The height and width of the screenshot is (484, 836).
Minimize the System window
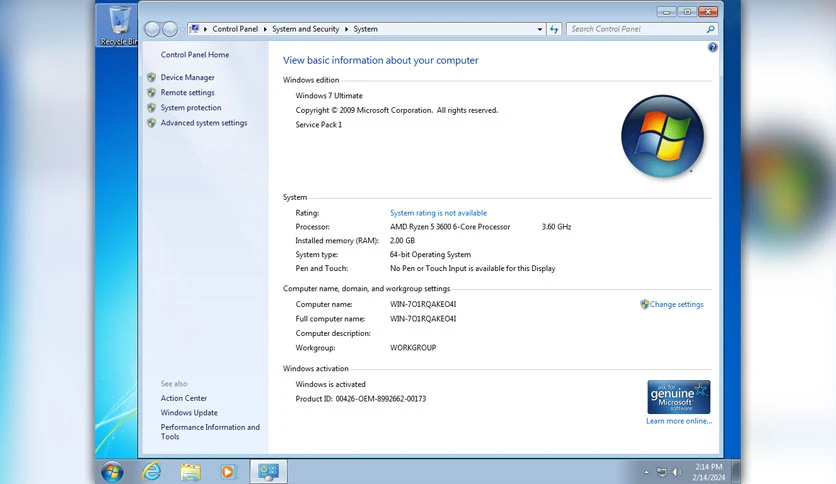click(666, 12)
